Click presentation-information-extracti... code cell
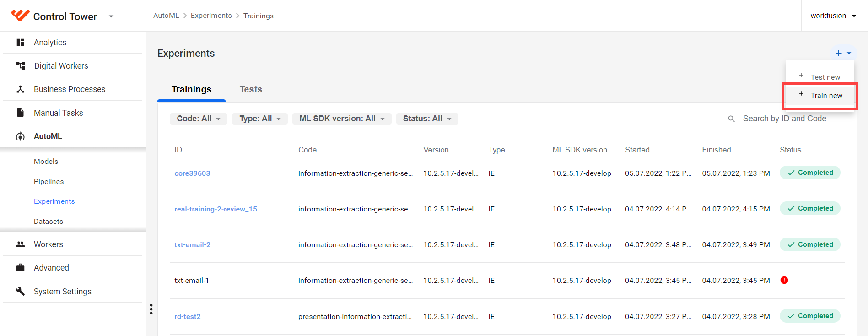The height and width of the screenshot is (336, 868). 355,317
